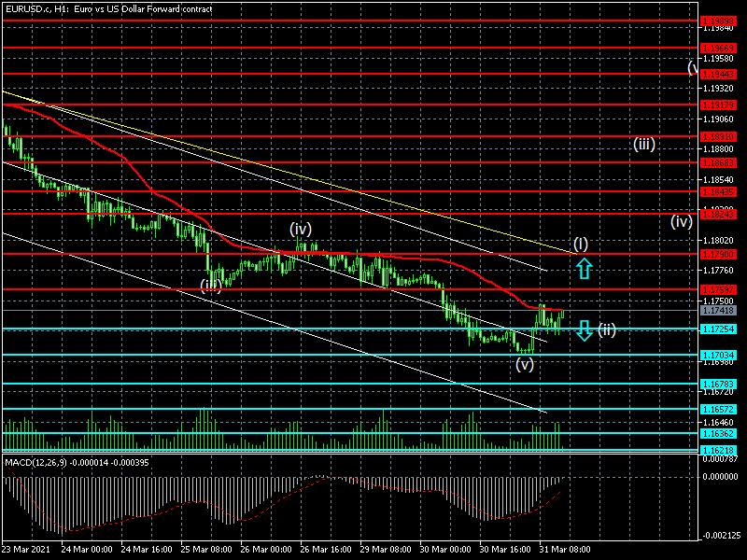Click the 25 Mar 08:00 time label

(x=206, y=549)
